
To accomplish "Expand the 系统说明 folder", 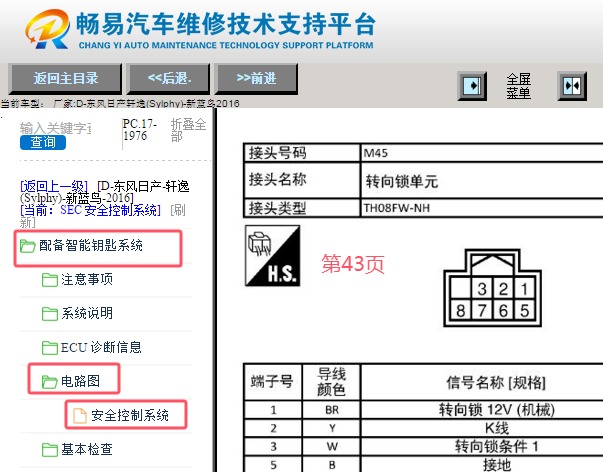I will coord(87,313).
